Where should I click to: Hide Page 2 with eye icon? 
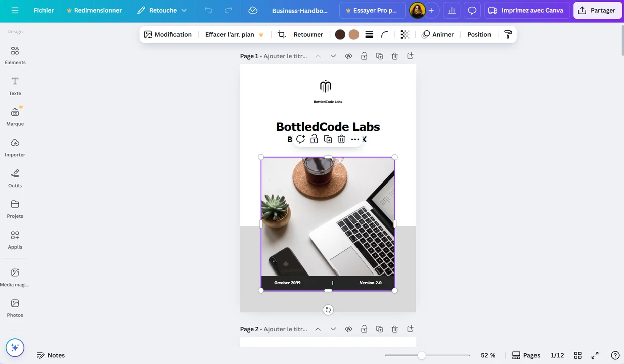click(349, 329)
